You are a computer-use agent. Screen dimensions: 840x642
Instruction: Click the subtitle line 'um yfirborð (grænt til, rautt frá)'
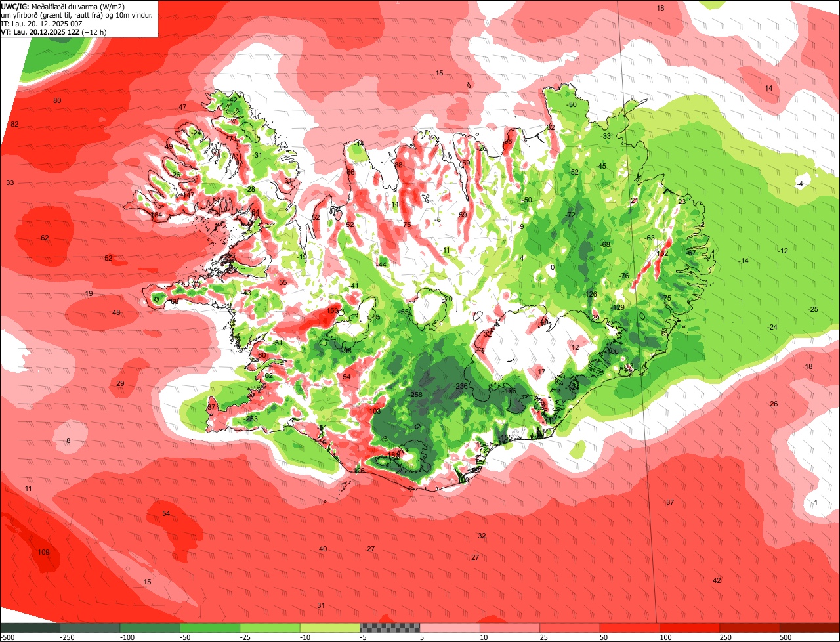[50, 14]
